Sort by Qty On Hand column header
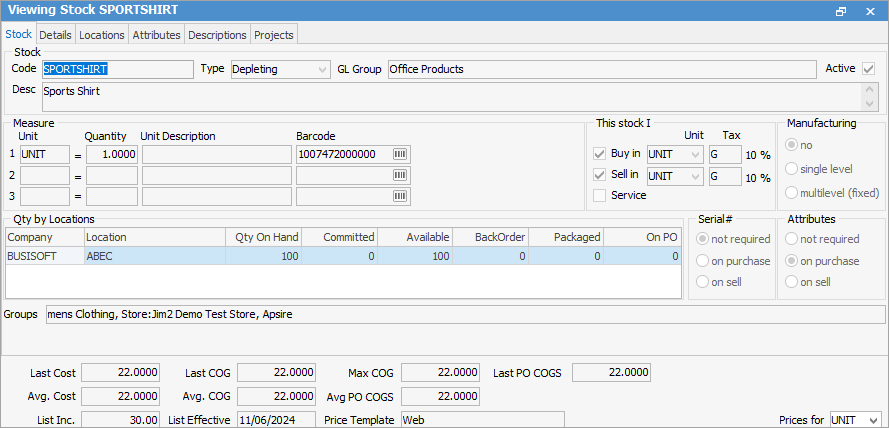Screen dimensions: 889x428 pyautogui.click(x=263, y=237)
